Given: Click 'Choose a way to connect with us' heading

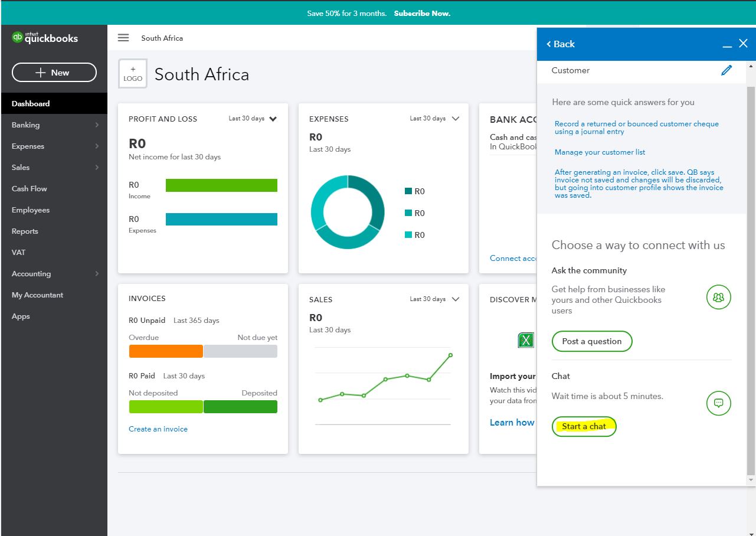Looking at the screenshot, I should [x=638, y=245].
